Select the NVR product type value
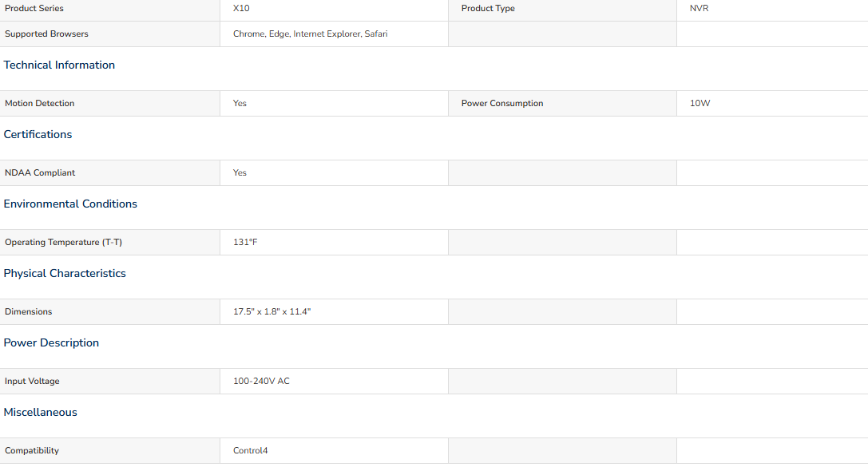Image resolution: width=868 pixels, height=471 pixels. tap(700, 8)
